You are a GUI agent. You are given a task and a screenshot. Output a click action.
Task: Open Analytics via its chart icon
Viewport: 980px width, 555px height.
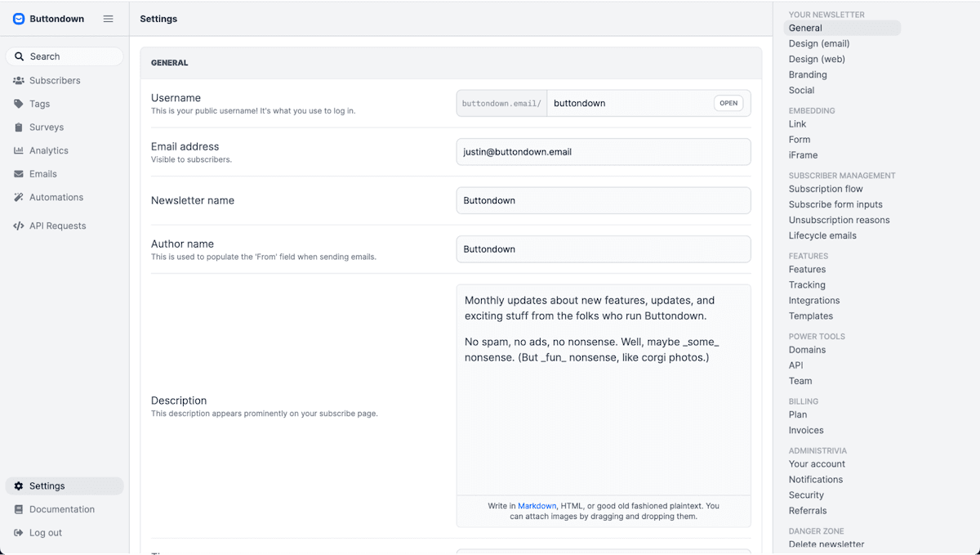(20, 150)
